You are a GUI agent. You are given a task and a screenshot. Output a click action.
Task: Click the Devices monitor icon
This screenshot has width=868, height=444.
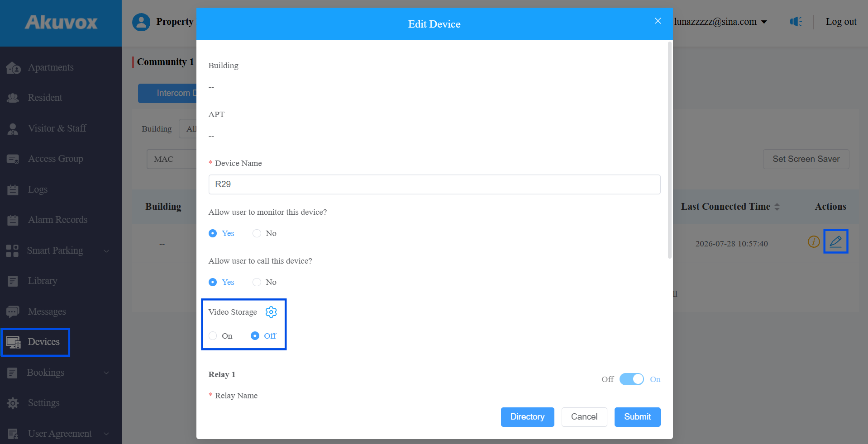(x=13, y=342)
